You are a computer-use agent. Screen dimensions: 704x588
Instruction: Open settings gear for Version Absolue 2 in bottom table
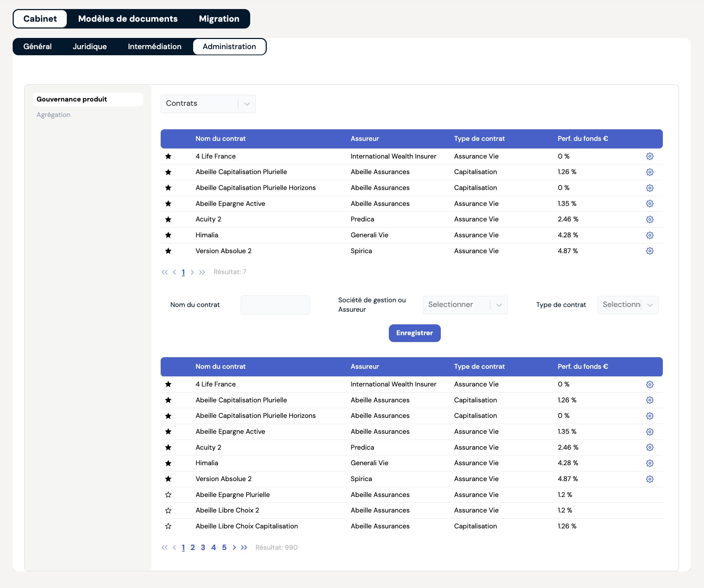tap(649, 479)
